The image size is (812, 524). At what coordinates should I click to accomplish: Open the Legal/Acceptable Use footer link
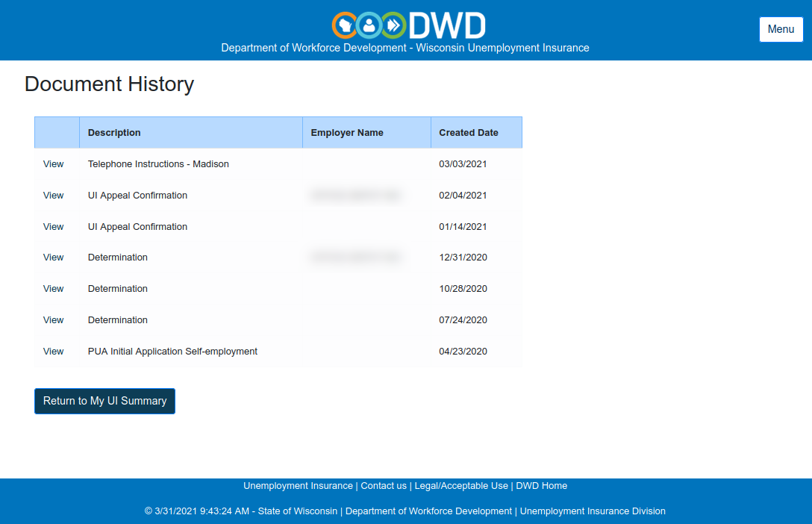click(461, 486)
